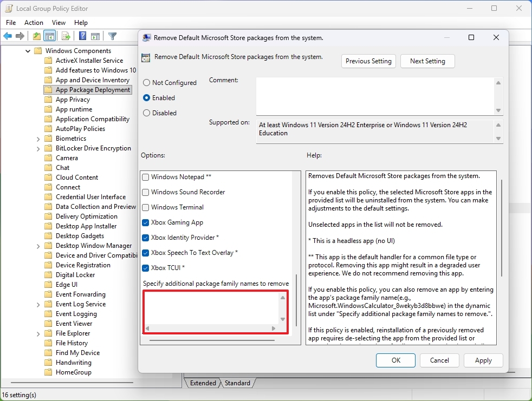This screenshot has height=401, width=532.
Task: Switch to the Standard tab
Action: tap(237, 383)
